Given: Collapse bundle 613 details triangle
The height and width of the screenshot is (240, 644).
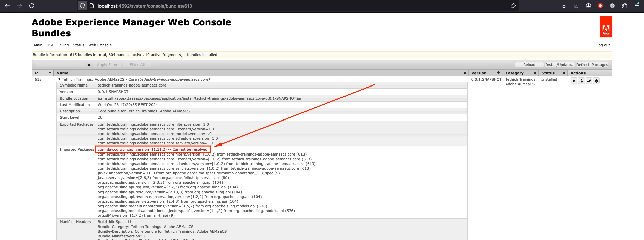Looking at the screenshot, I should click(59, 79).
